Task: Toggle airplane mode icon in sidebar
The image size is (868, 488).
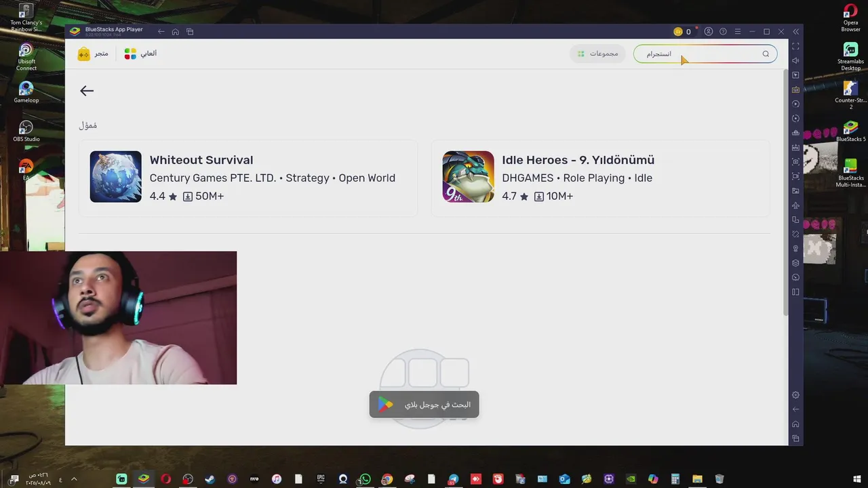Action: [x=795, y=205]
